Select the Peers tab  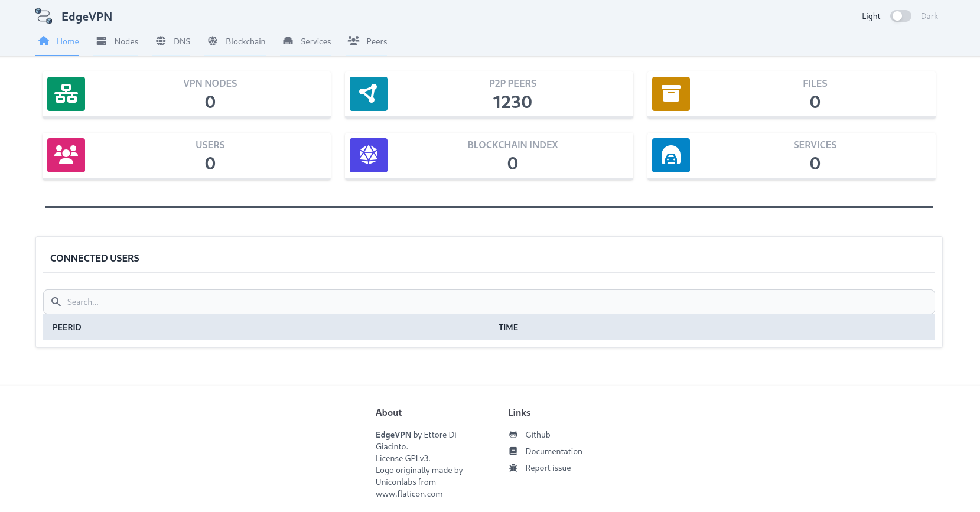(x=366, y=41)
